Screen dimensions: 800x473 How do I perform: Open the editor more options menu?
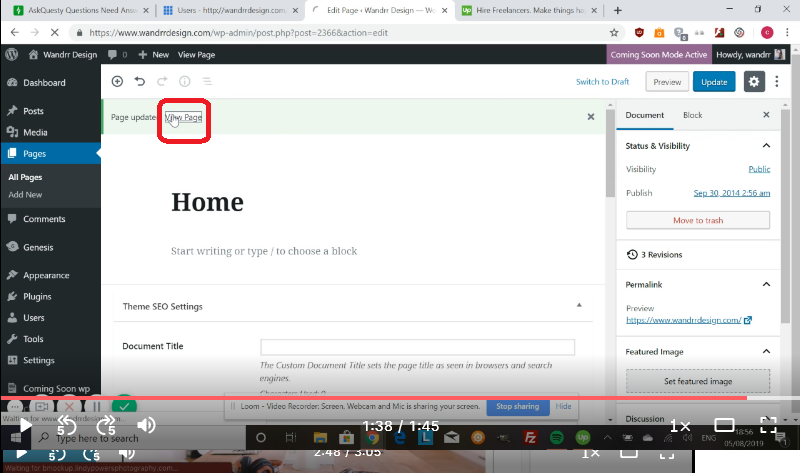(x=777, y=82)
